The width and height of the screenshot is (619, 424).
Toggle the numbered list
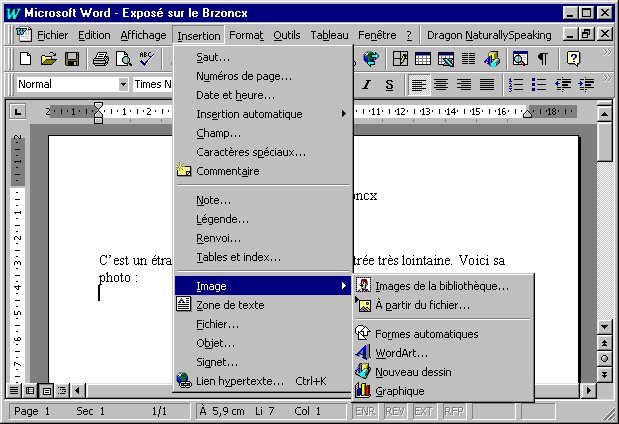point(516,84)
